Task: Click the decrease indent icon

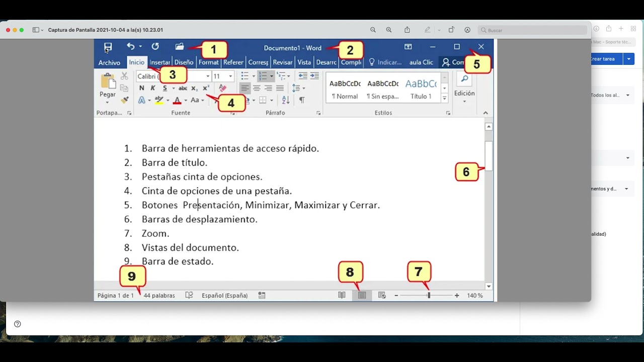Action: pyautogui.click(x=303, y=76)
